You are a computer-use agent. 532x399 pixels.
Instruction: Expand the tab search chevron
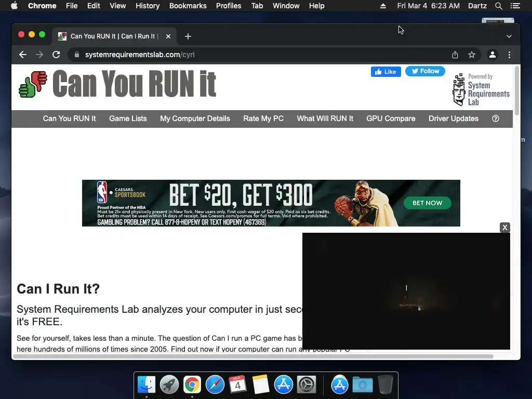pyautogui.click(x=509, y=36)
